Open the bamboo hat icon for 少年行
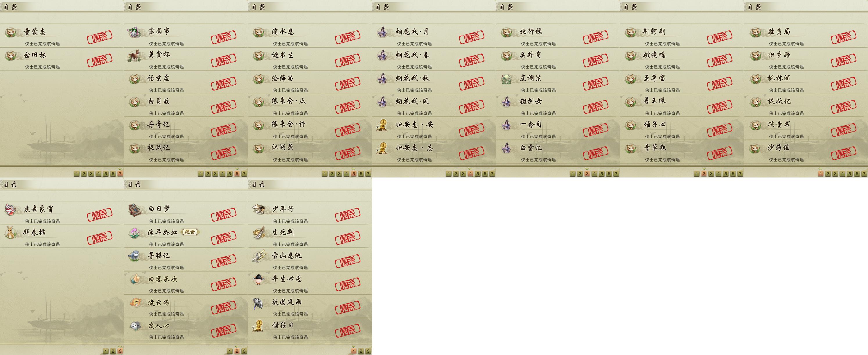The image size is (868, 355). pos(258,209)
